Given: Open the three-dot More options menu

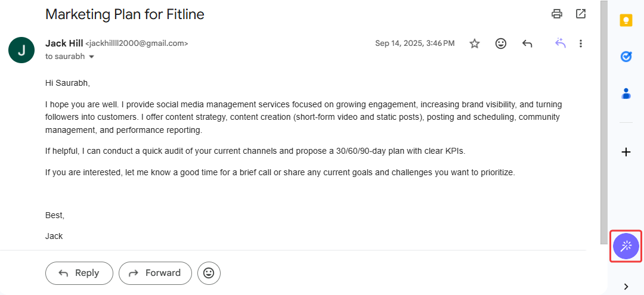Looking at the screenshot, I should pyautogui.click(x=581, y=44).
